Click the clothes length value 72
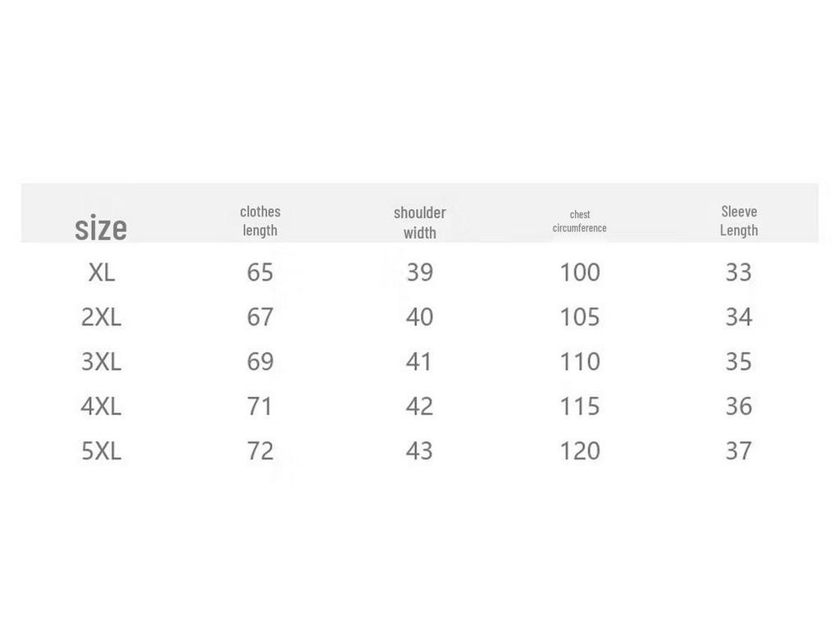840x630 pixels. point(260,451)
